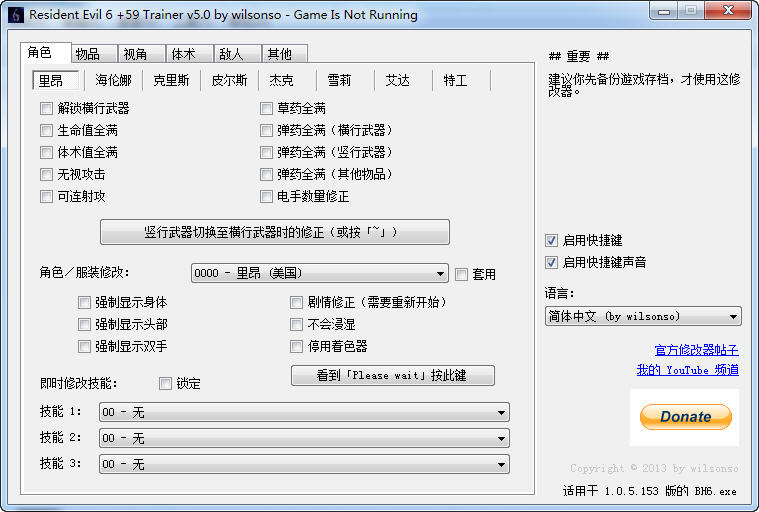This screenshot has height=512, width=759.
Task: Click the trainer app icon in title bar
Action: coord(15,15)
